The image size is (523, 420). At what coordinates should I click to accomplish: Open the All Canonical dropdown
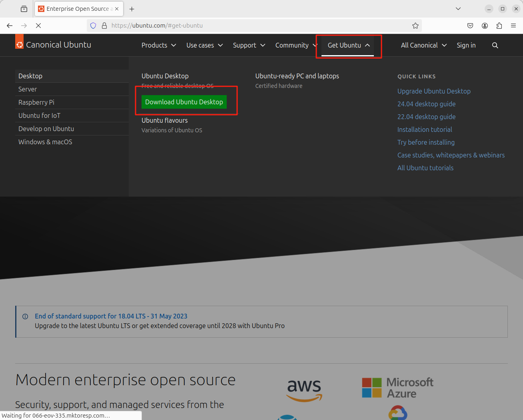[423, 45]
